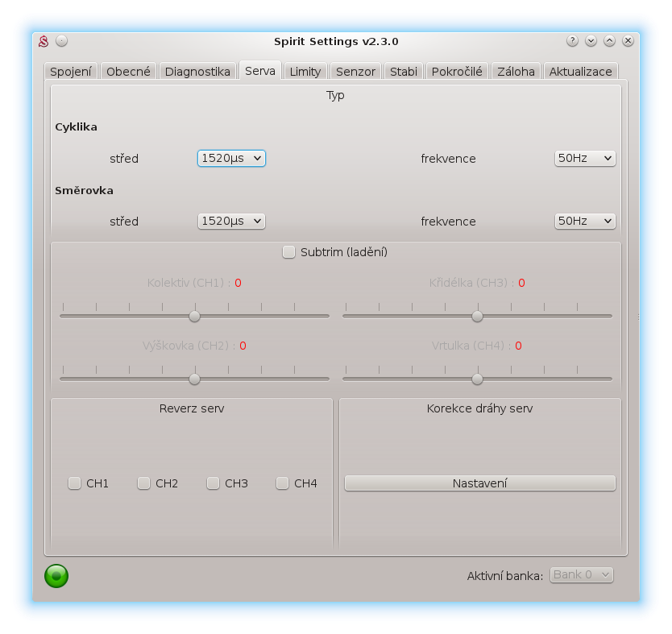Expand the Směrovka frekvence dropdown
672x634 pixels.
tap(585, 222)
